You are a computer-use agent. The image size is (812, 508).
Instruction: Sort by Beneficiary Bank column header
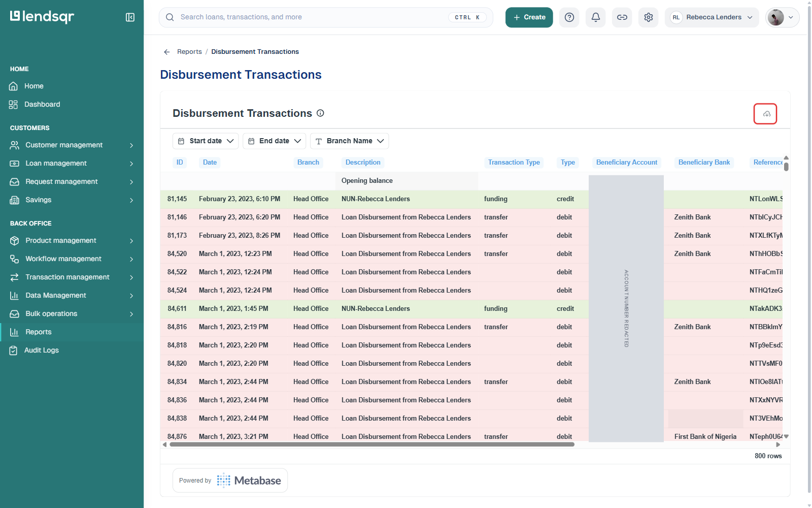pyautogui.click(x=704, y=163)
